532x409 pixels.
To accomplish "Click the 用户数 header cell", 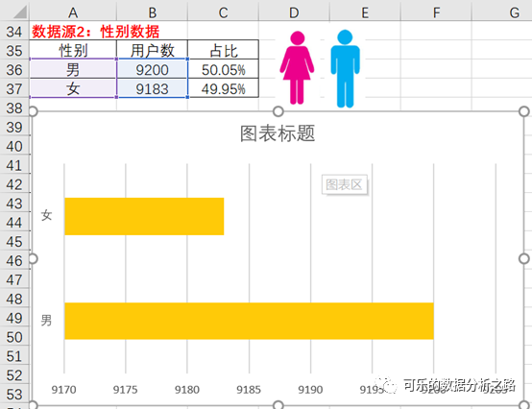I will pyautogui.click(x=153, y=50).
